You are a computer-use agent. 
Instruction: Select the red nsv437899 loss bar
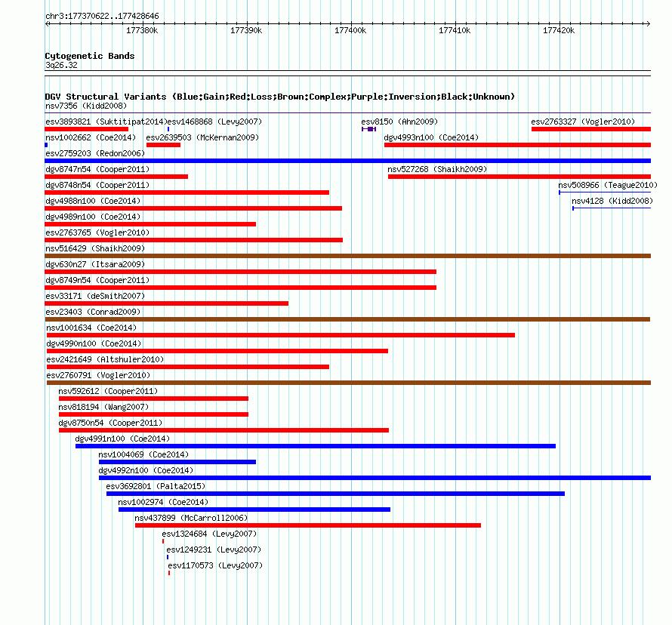308,525
